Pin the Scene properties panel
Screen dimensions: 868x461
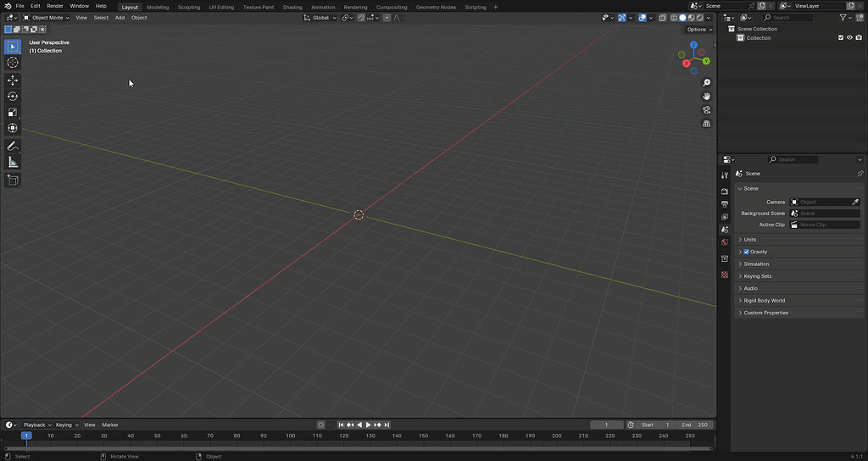[860, 173]
